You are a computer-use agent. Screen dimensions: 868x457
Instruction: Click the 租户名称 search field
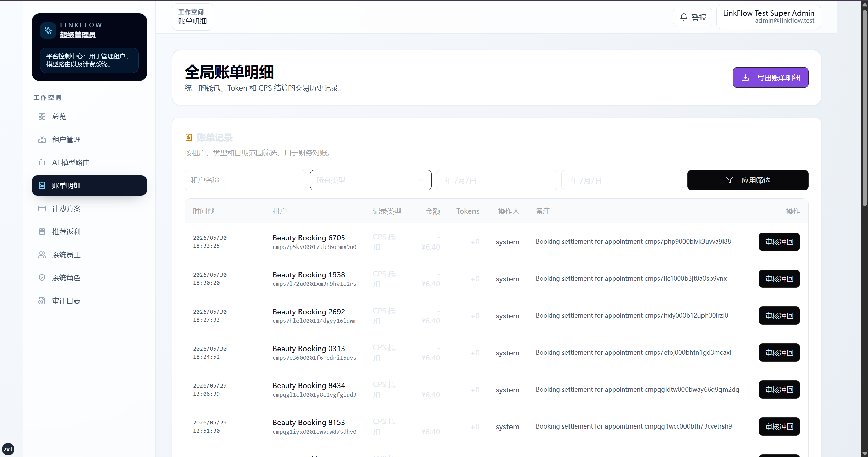click(x=245, y=180)
